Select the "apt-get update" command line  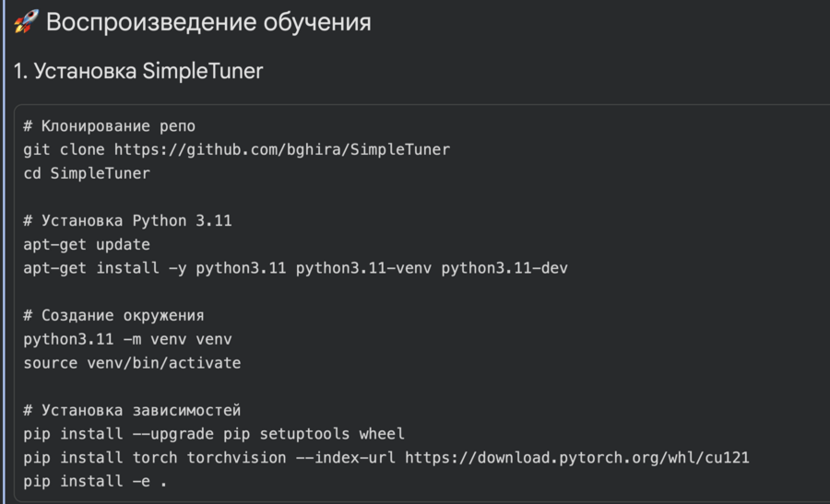coord(87,245)
